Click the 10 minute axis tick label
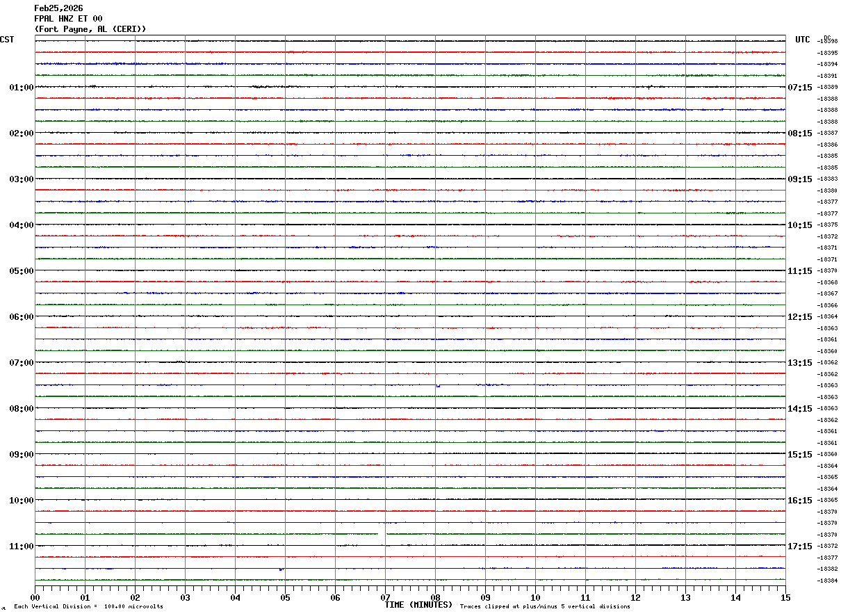 [535, 597]
